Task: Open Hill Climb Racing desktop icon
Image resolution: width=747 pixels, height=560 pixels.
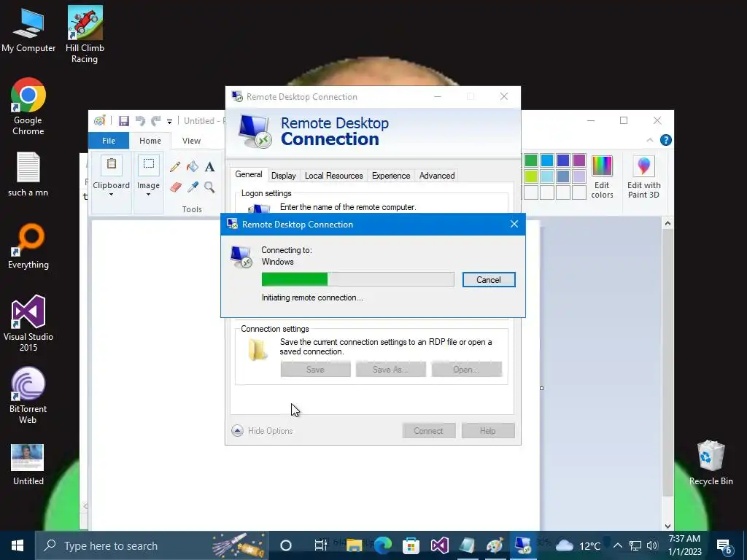Action: [85, 35]
